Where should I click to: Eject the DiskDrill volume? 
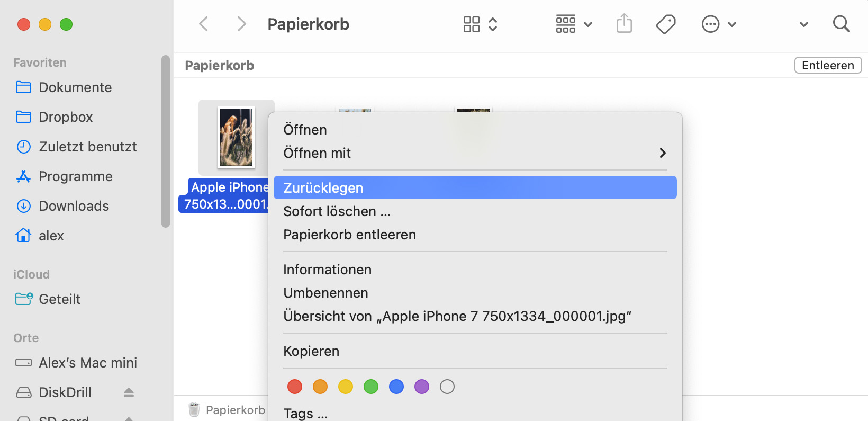(129, 392)
